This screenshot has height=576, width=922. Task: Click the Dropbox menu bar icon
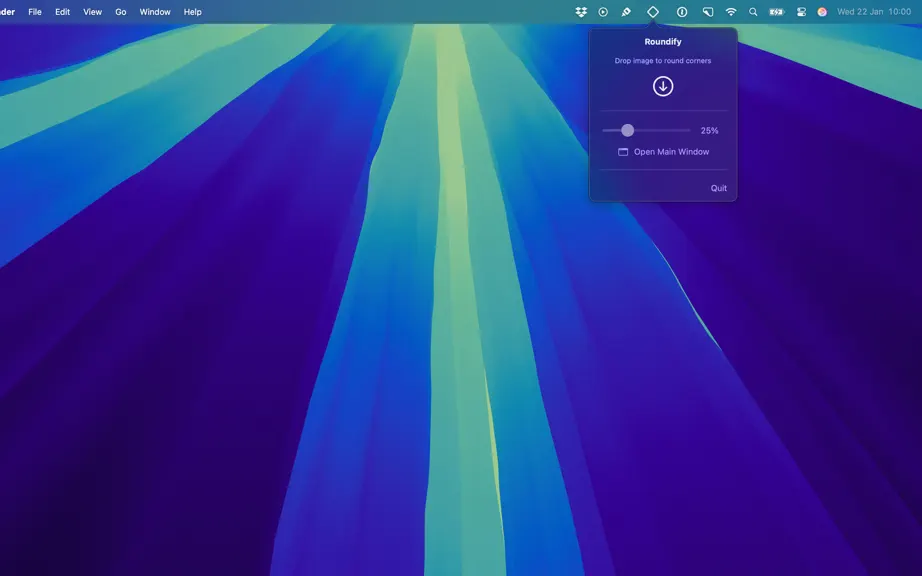[581, 12]
